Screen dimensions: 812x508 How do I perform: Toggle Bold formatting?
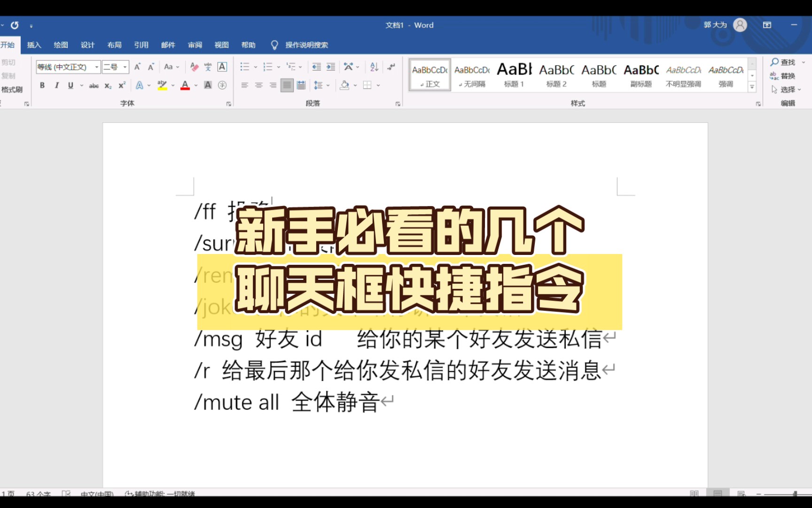point(42,86)
